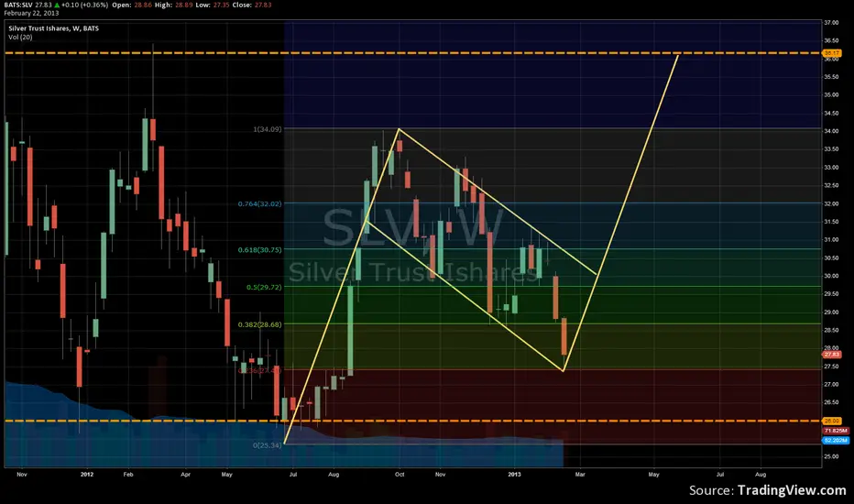Click the 27.00 price axis label
This screenshot has height=504, width=854.
831,384
